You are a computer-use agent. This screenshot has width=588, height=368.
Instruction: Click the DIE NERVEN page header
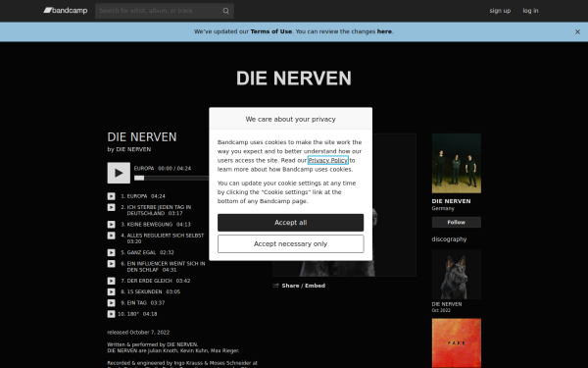tap(294, 79)
